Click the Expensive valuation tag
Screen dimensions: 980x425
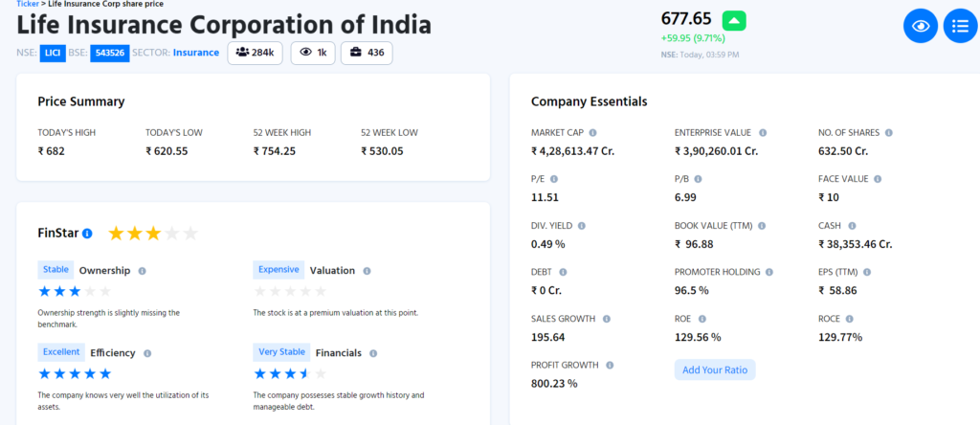[278, 270]
